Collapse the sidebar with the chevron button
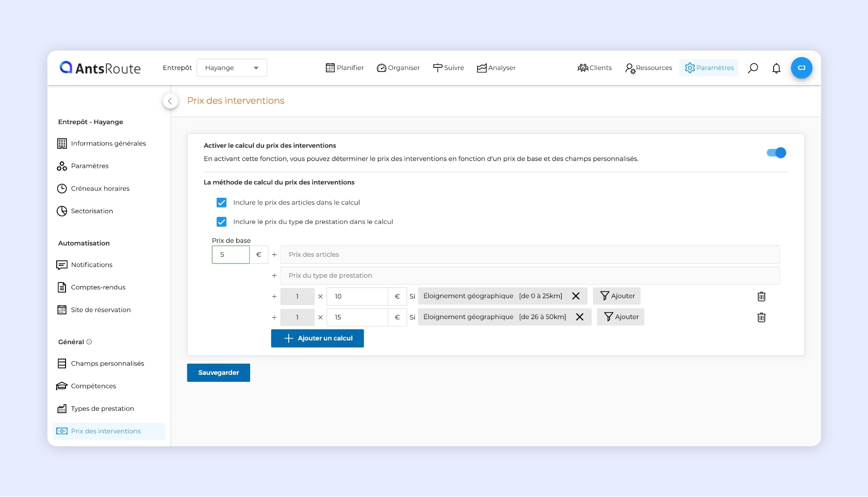Image resolution: width=868 pixels, height=497 pixels. (x=170, y=101)
